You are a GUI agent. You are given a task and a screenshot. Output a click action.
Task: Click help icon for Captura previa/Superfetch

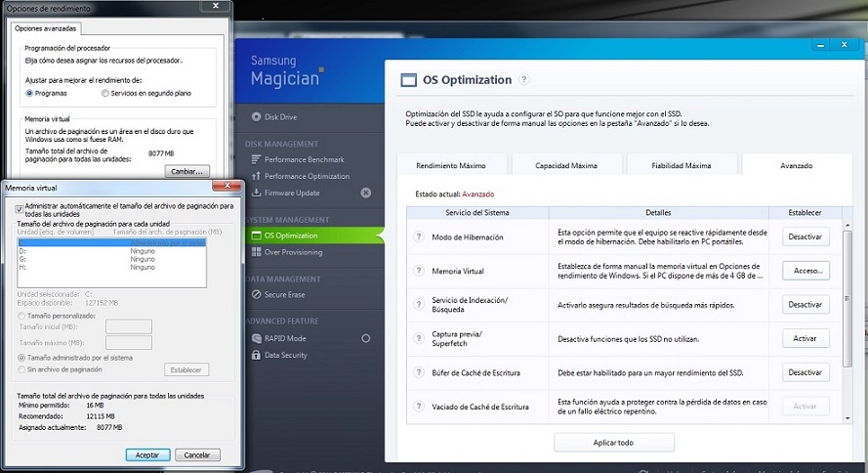419,338
